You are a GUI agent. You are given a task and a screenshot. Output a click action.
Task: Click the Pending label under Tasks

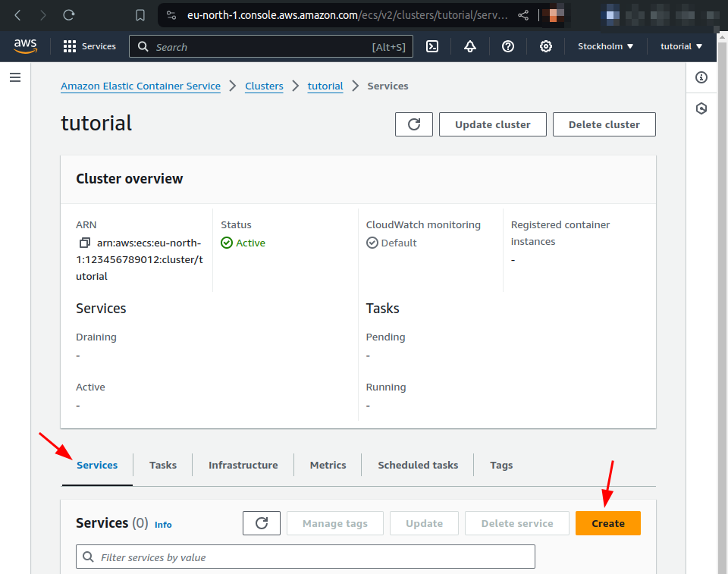385,337
